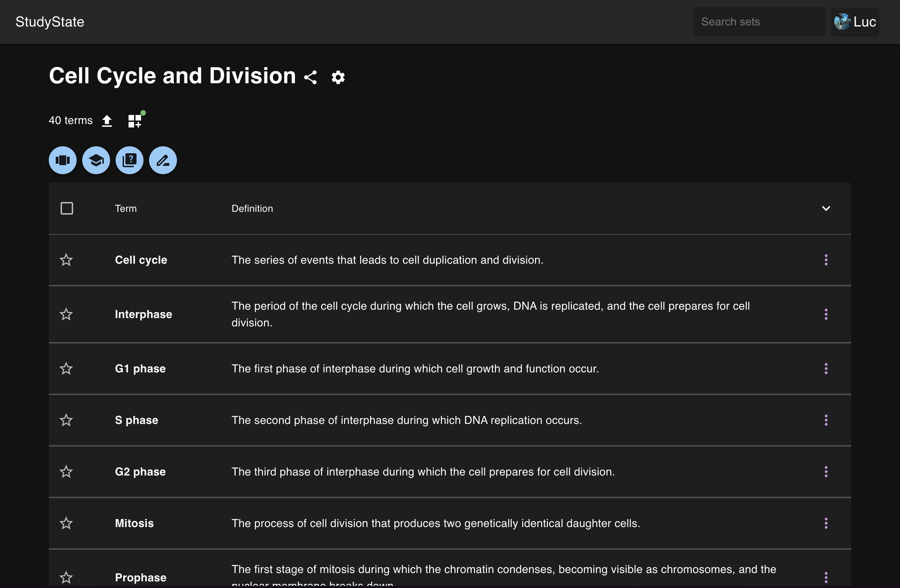Click Luc's profile avatar picture
This screenshot has width=900, height=588.
tap(843, 22)
